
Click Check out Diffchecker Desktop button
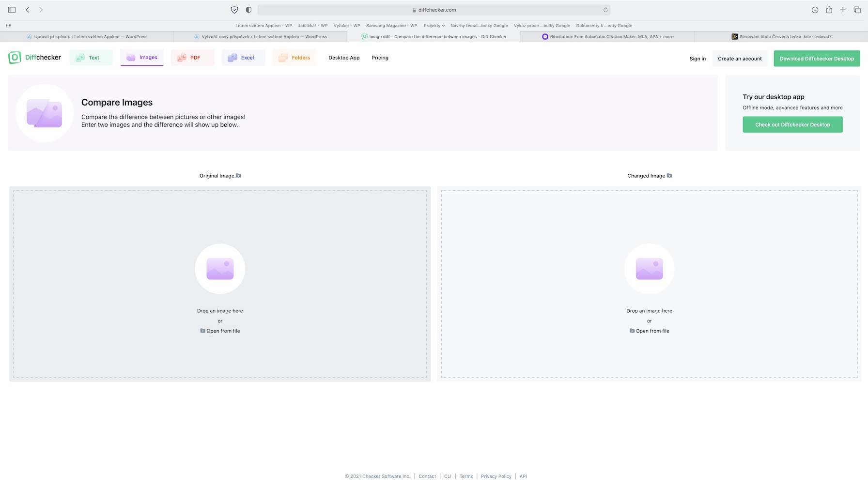coord(792,124)
